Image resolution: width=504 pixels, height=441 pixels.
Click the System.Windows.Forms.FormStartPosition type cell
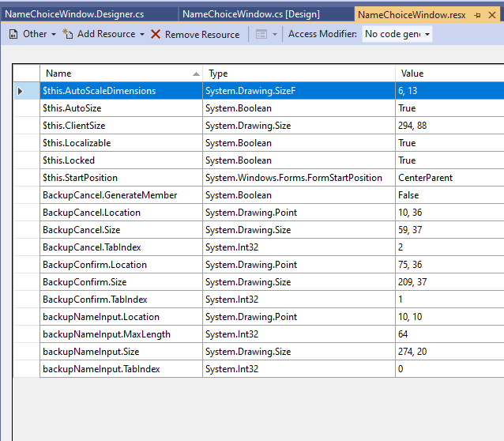(x=299, y=178)
